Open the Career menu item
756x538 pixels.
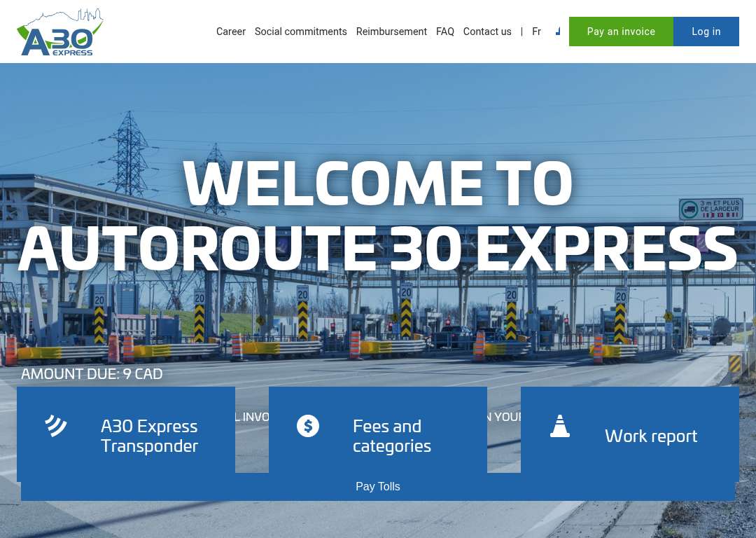click(x=231, y=32)
